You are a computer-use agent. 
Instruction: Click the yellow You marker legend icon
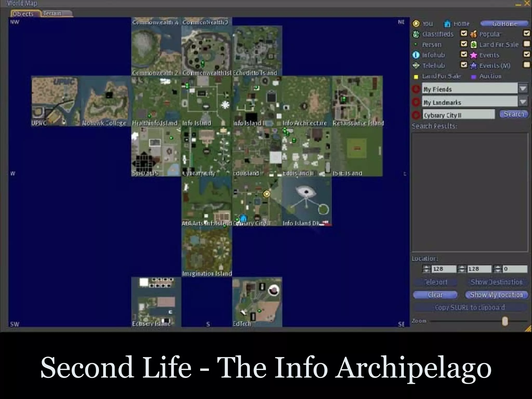pyautogui.click(x=416, y=24)
